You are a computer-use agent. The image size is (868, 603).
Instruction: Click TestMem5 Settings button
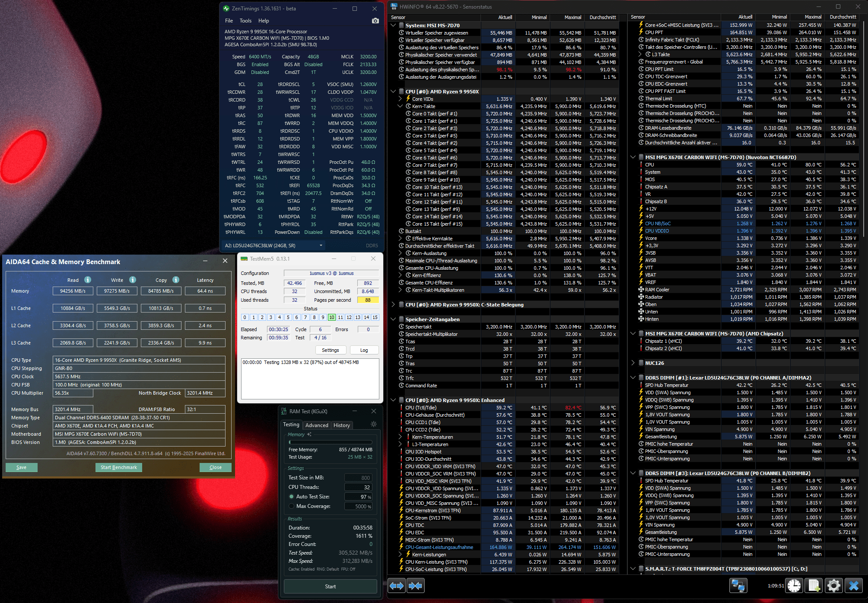point(330,350)
